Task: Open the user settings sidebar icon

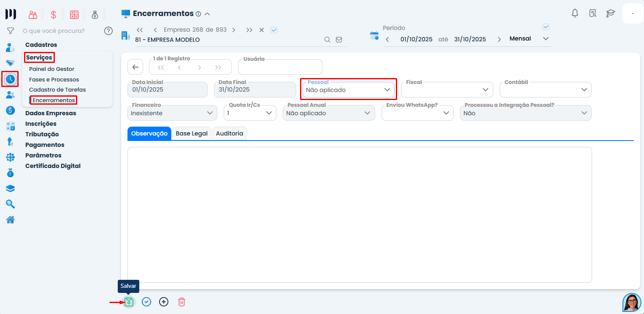Action: pyautogui.click(x=11, y=47)
